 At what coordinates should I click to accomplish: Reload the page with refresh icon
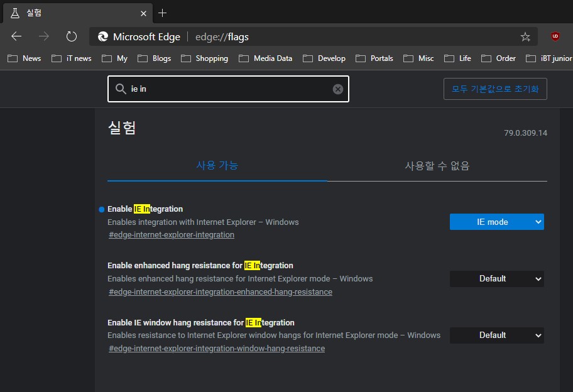pyautogui.click(x=71, y=36)
